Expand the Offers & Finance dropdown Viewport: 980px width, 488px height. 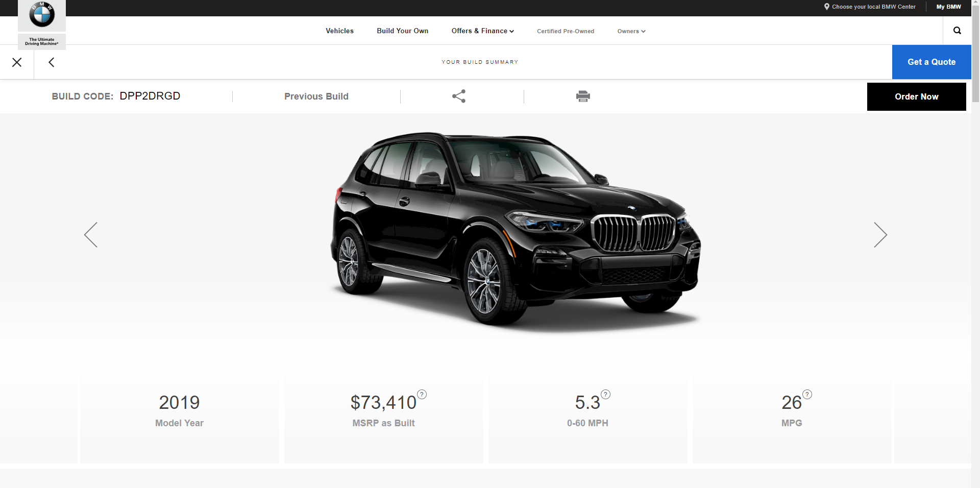tap(482, 31)
